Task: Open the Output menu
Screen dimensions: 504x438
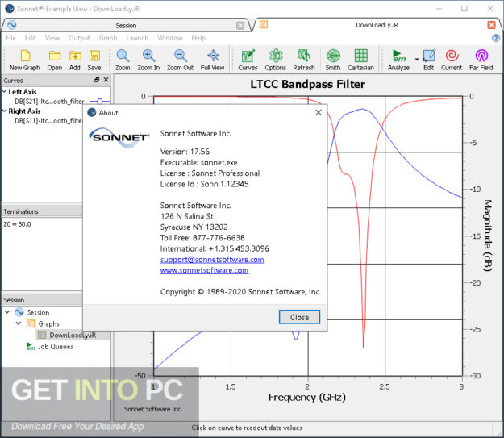Action: 79,38
